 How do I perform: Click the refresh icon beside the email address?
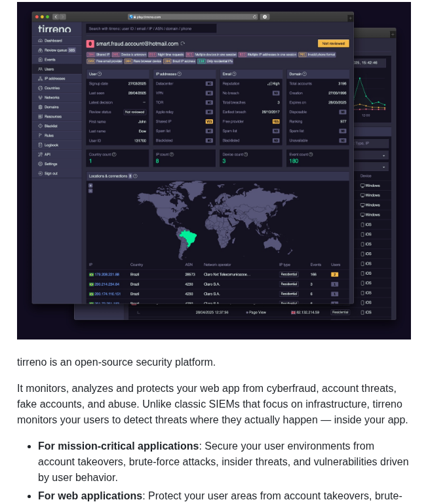click(183, 43)
